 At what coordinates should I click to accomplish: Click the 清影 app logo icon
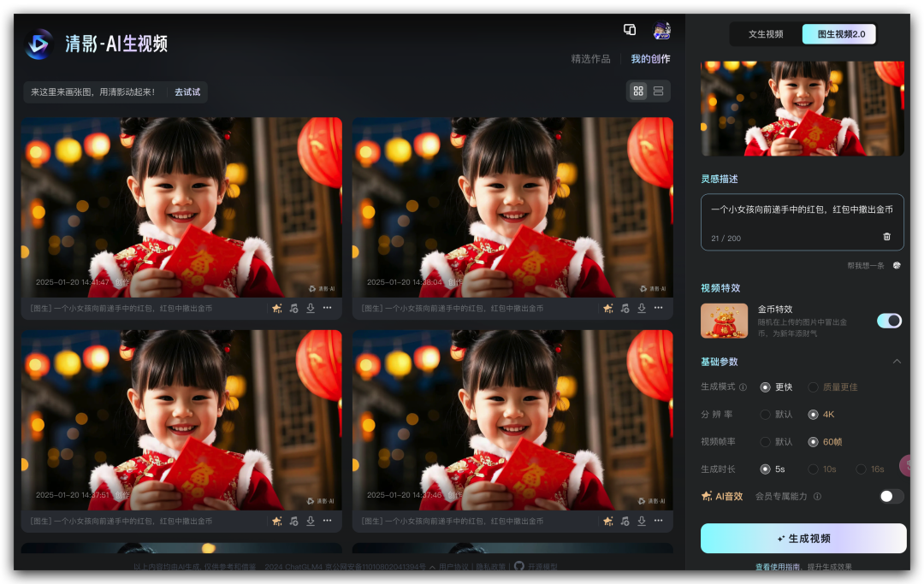39,44
